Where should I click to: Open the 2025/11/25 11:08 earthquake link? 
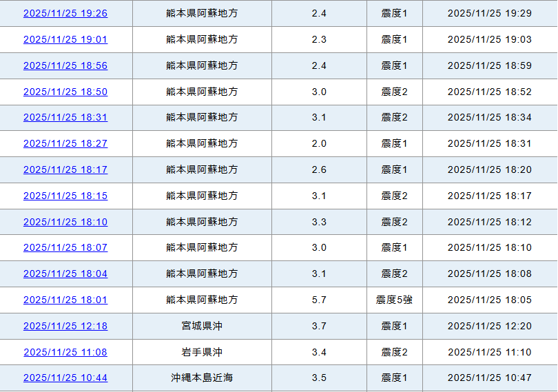(65, 352)
